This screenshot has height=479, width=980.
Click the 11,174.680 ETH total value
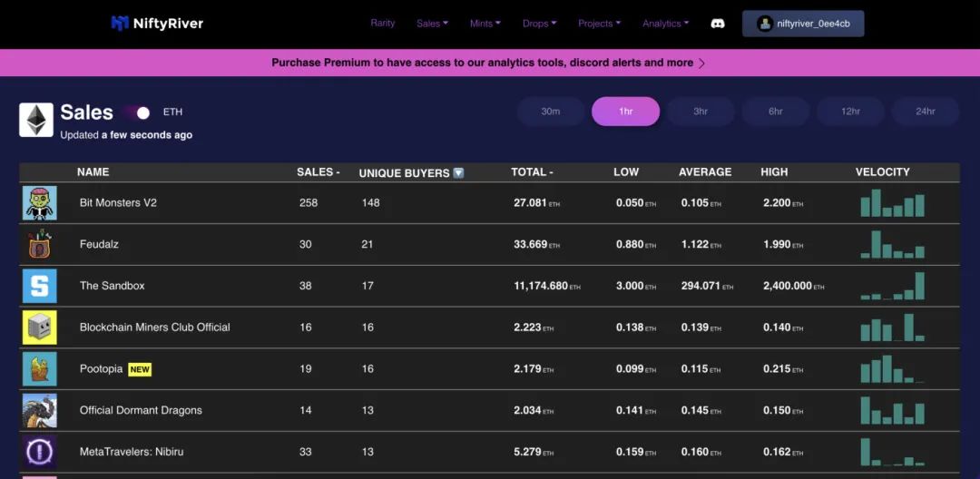[547, 286]
